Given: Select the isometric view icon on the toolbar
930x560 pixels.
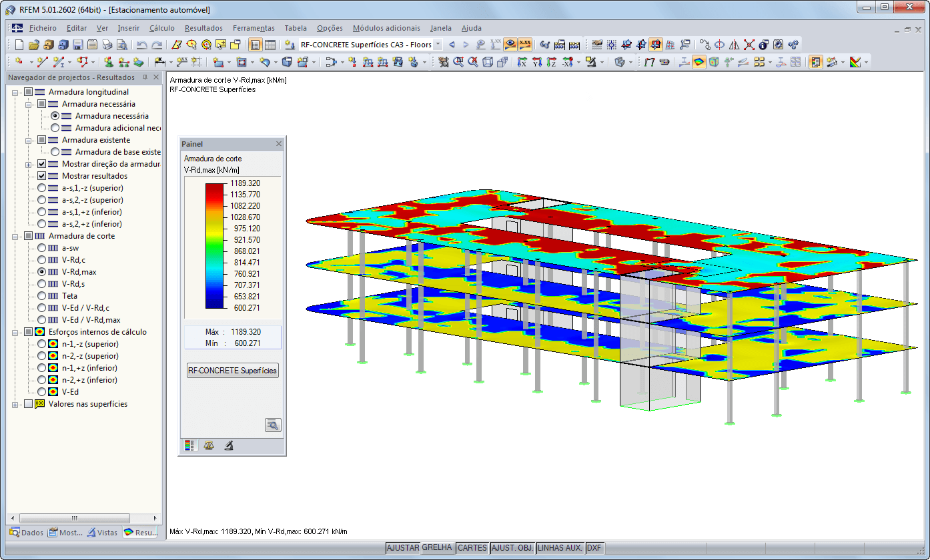Looking at the screenshot, I should (x=488, y=62).
